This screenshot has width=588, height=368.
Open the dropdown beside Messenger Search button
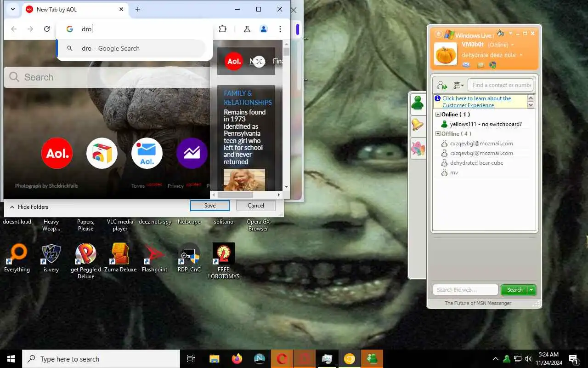(531, 290)
